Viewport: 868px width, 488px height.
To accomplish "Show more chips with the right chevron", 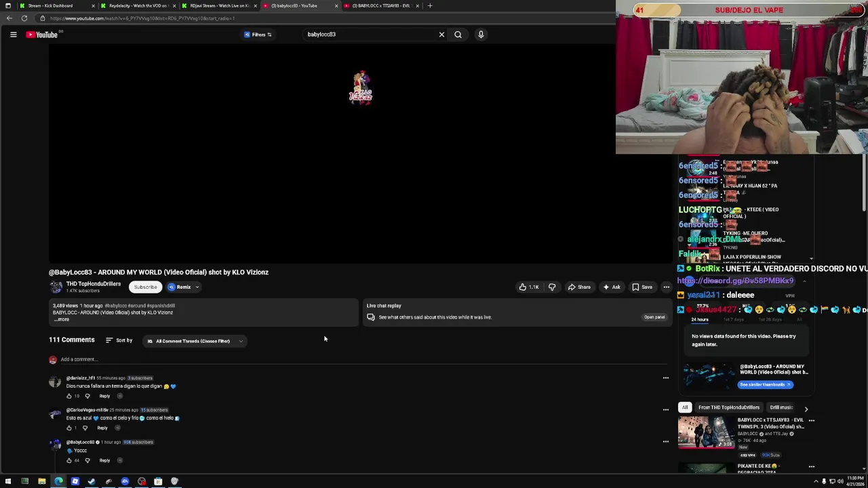I will click(x=806, y=409).
